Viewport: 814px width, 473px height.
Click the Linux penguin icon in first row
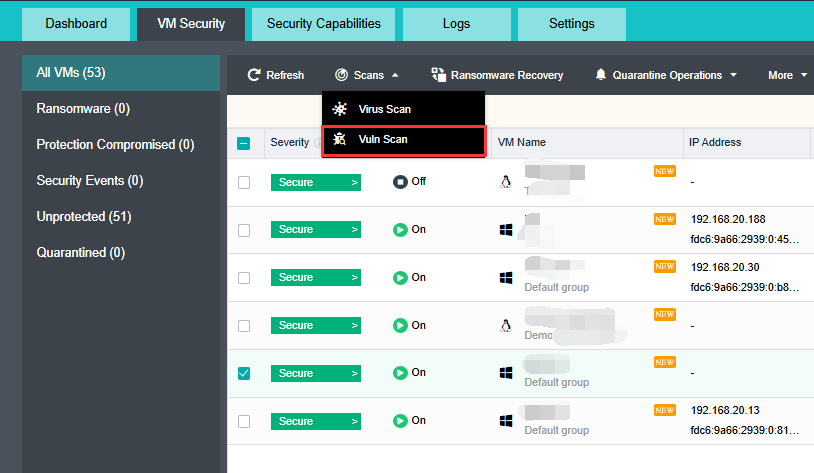[x=506, y=182]
